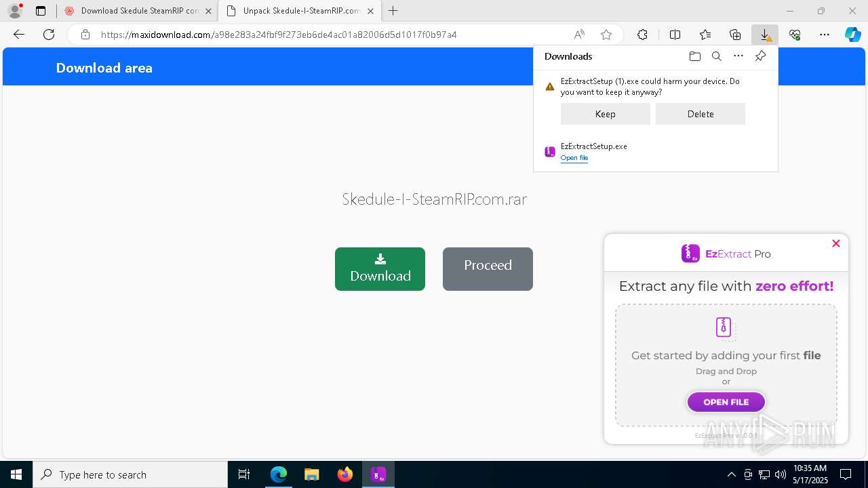The width and height of the screenshot is (868, 488).
Task: Search downloads with magnifier icon
Action: [717, 56]
